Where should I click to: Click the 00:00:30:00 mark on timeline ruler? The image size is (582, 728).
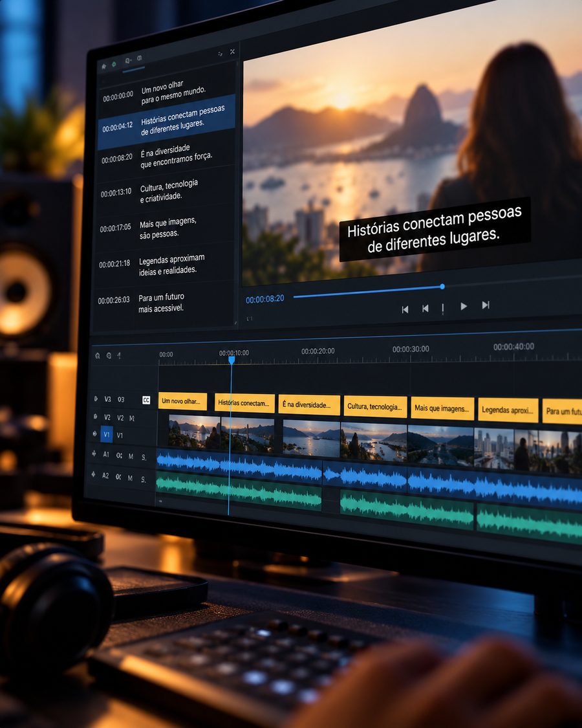411,349
